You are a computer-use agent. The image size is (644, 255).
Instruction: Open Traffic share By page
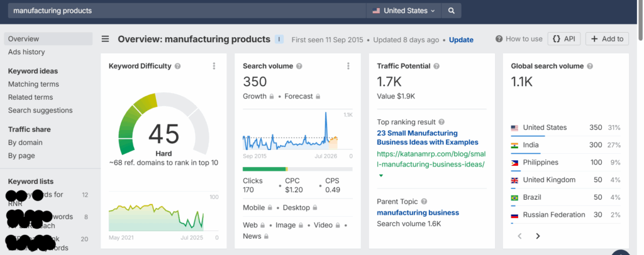pyautogui.click(x=21, y=156)
